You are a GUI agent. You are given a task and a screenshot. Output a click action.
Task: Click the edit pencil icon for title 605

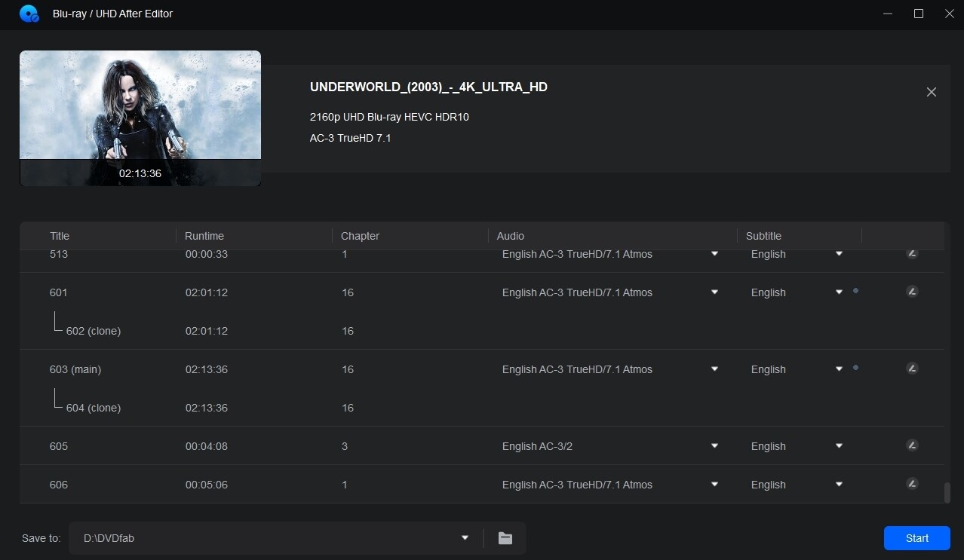pos(912,445)
